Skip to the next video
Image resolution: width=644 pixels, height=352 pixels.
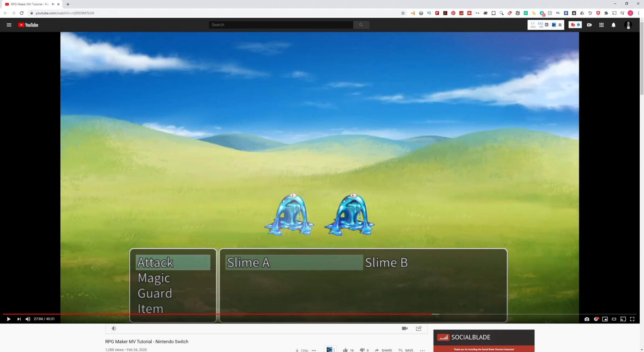[19, 319]
